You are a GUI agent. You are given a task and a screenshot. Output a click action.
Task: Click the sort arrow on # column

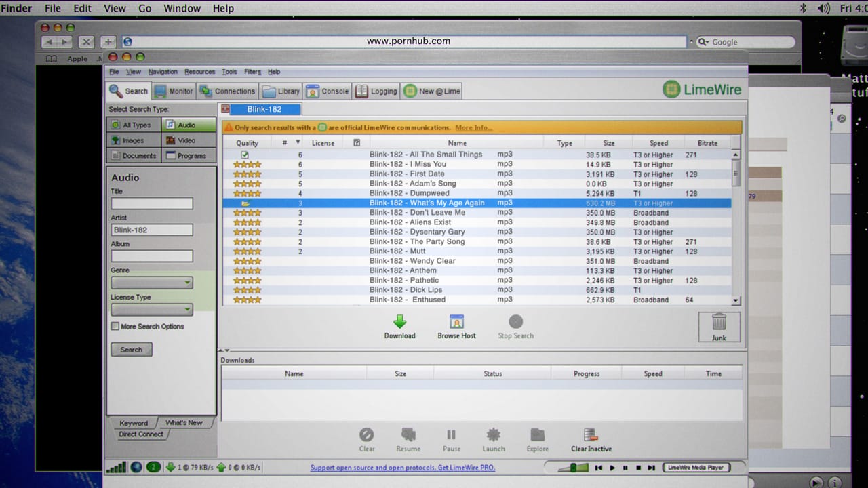click(298, 142)
